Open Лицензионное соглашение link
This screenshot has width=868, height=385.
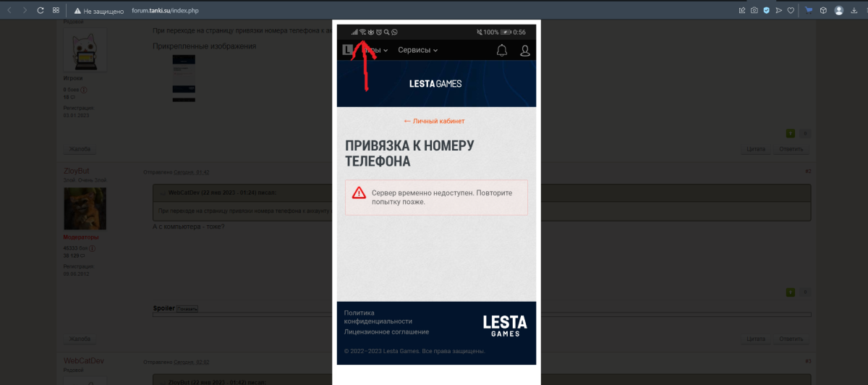(x=386, y=331)
